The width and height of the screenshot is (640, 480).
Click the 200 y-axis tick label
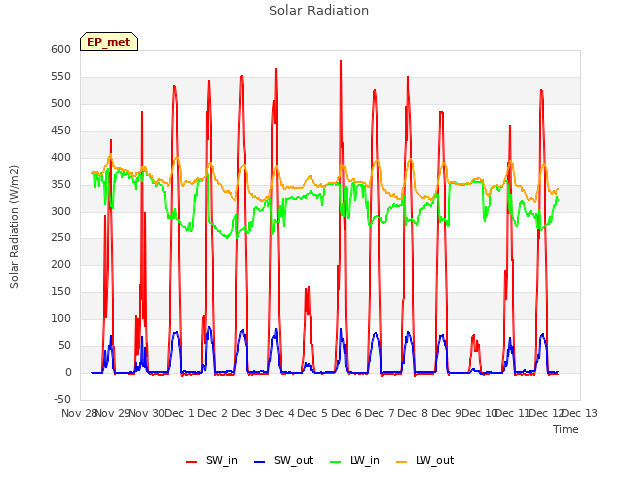pyautogui.click(x=61, y=264)
